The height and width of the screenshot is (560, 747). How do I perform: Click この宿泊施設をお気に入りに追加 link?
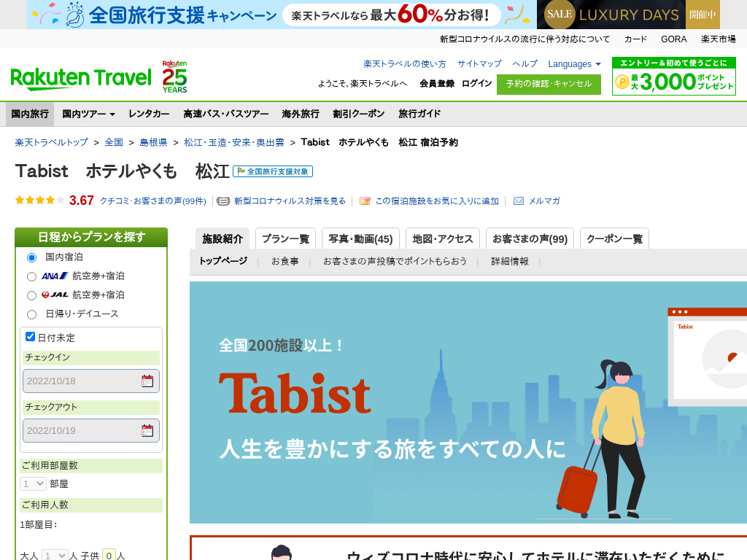(x=437, y=201)
